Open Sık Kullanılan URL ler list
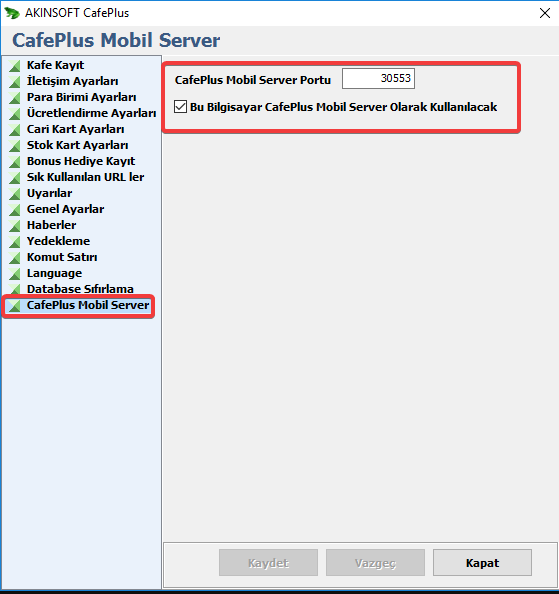The image size is (559, 594). [x=85, y=177]
